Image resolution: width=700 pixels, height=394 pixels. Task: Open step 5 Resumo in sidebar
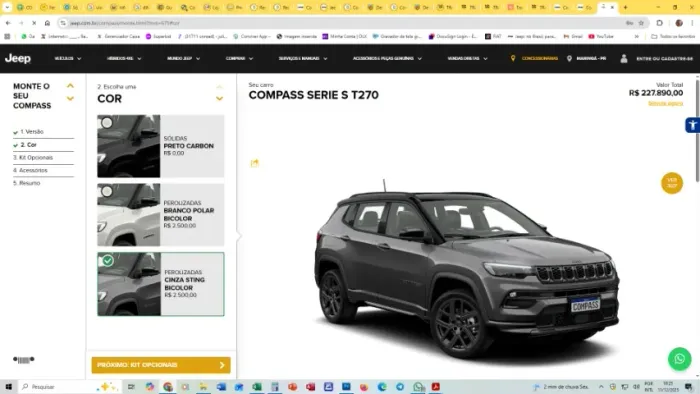[27, 183]
